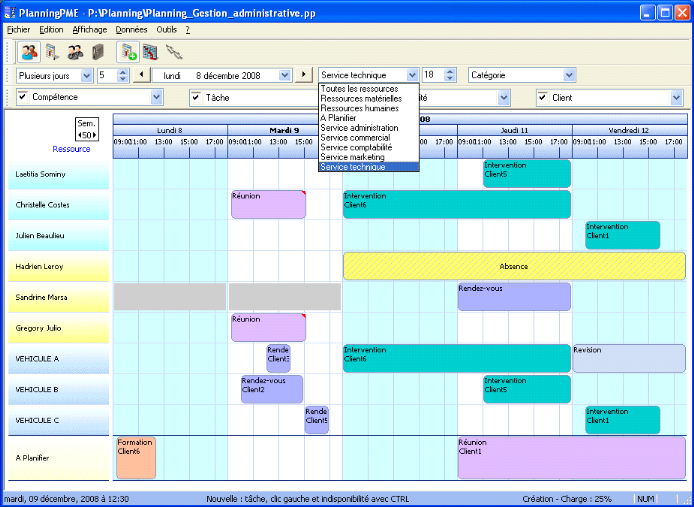The height and width of the screenshot is (507, 694).
Task: Open the Affichage menu
Action: coord(90,30)
